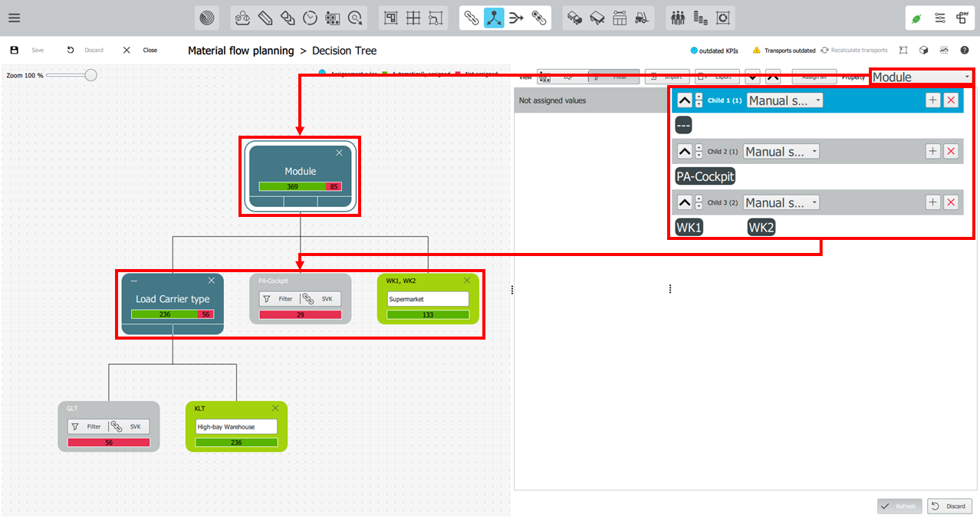The height and width of the screenshot is (519, 980).
Task: Click the Child 1 order stepper
Action: point(699,100)
